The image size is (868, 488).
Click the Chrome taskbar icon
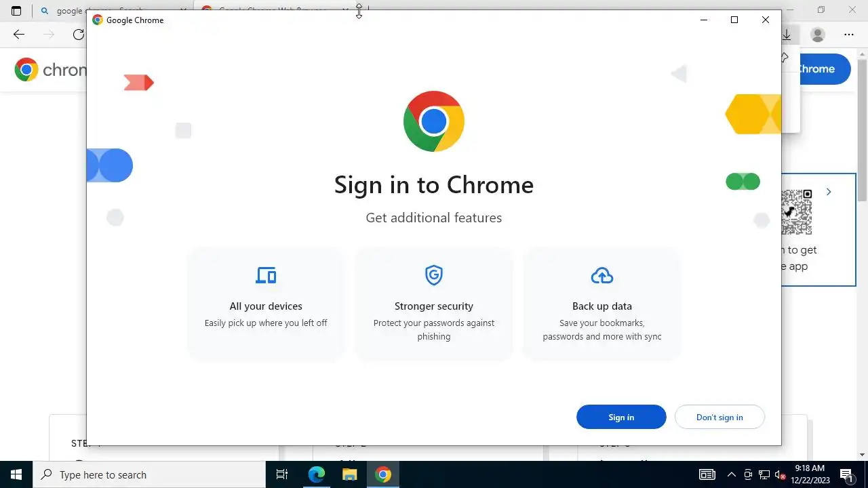click(383, 474)
